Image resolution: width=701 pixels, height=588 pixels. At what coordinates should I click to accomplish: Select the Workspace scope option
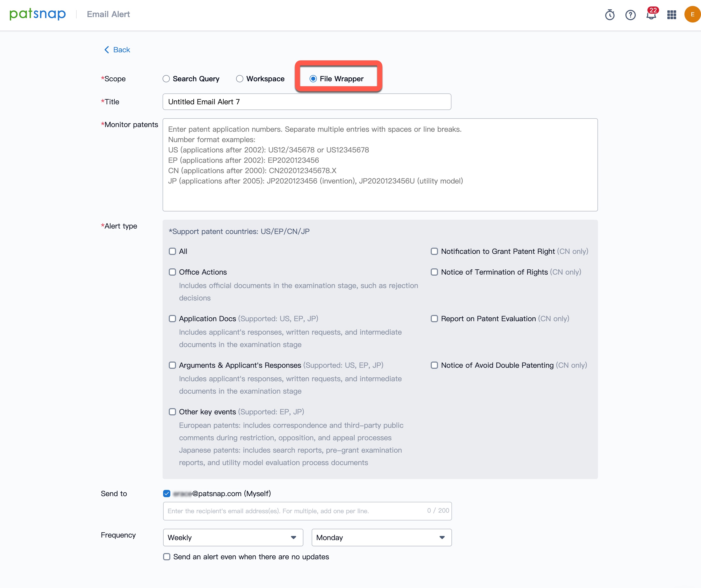[x=240, y=79]
